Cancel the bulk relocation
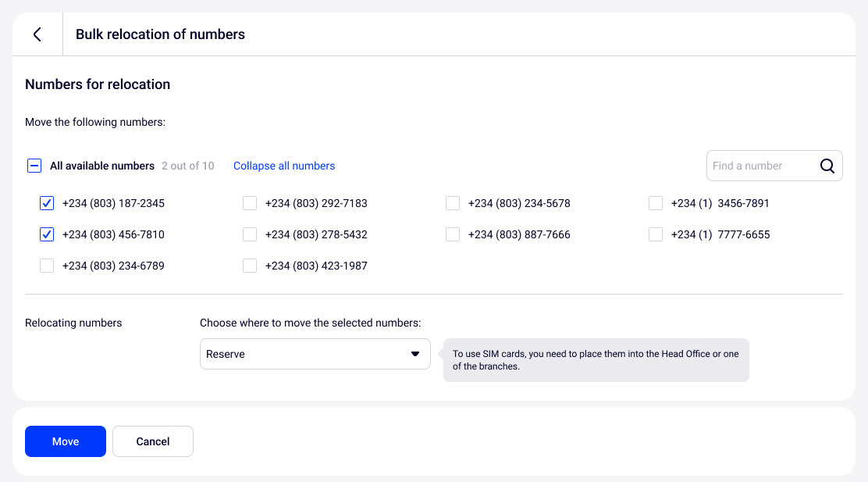This screenshot has width=868, height=482. [x=153, y=441]
